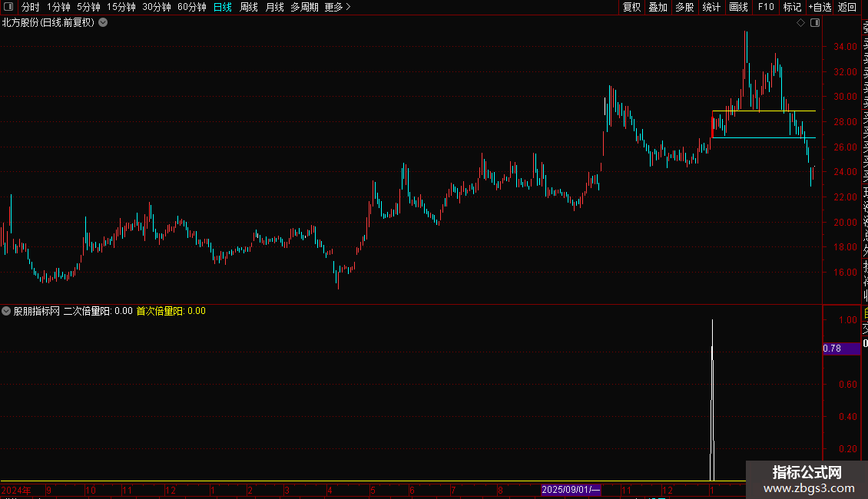The height and width of the screenshot is (499, 868).
Task: Click the 2024年 label on time axis
Action: click(16, 490)
